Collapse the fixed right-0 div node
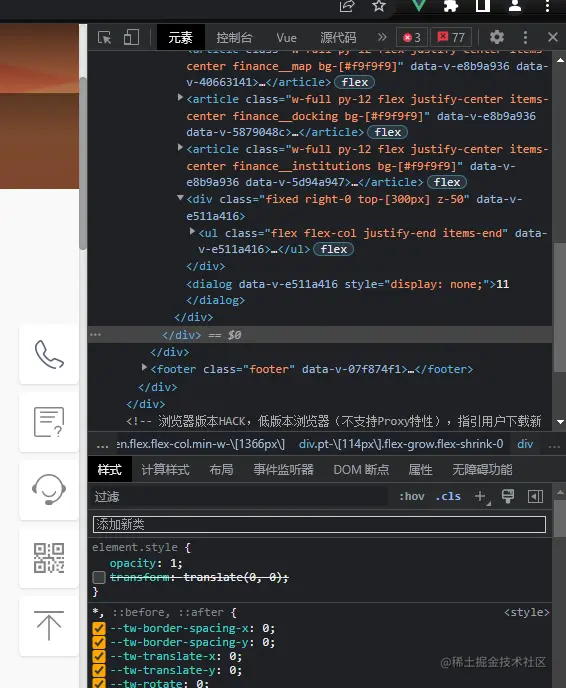Viewport: 566px width, 688px height. tap(180, 198)
